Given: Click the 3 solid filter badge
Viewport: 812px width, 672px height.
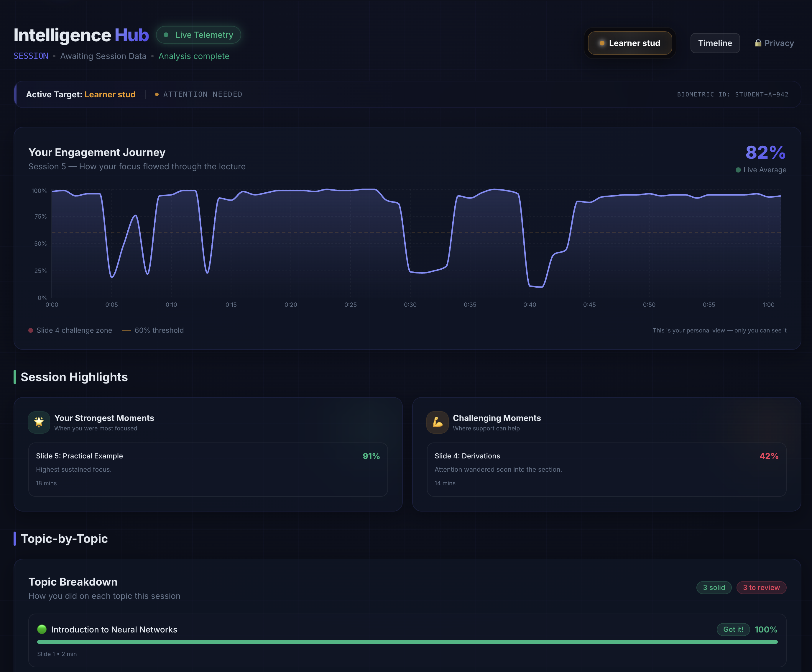Looking at the screenshot, I should [x=714, y=587].
